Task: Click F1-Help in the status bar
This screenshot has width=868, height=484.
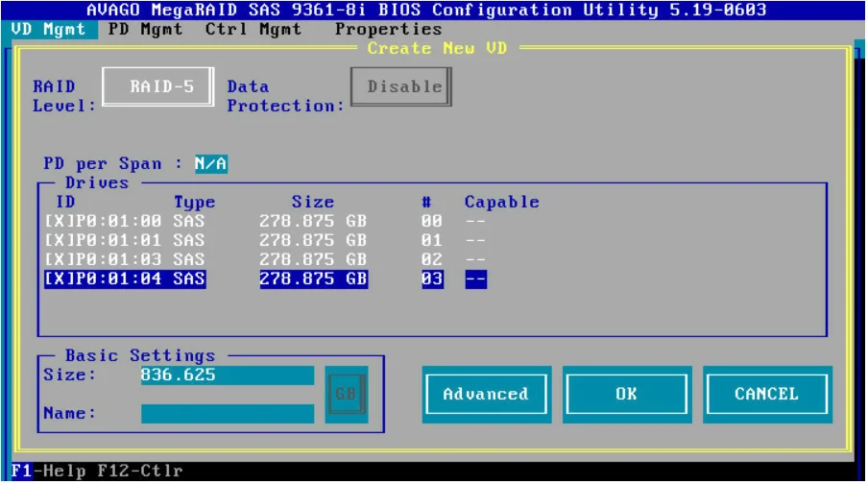Action: 48,472
